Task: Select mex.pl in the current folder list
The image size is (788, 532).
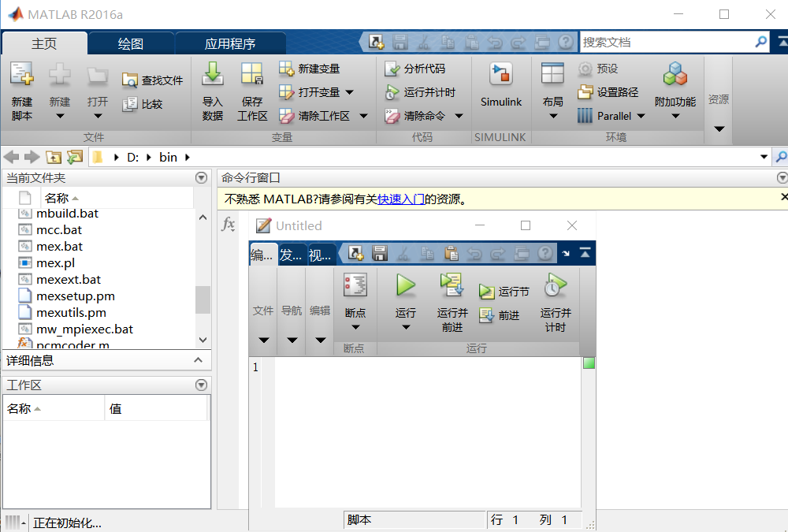Action: (55, 262)
